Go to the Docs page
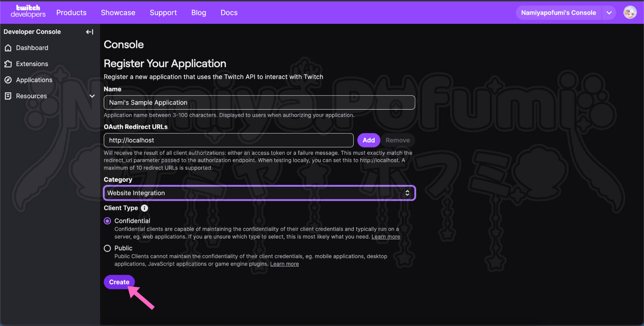Screen dimensions: 644x326 pos(229,13)
